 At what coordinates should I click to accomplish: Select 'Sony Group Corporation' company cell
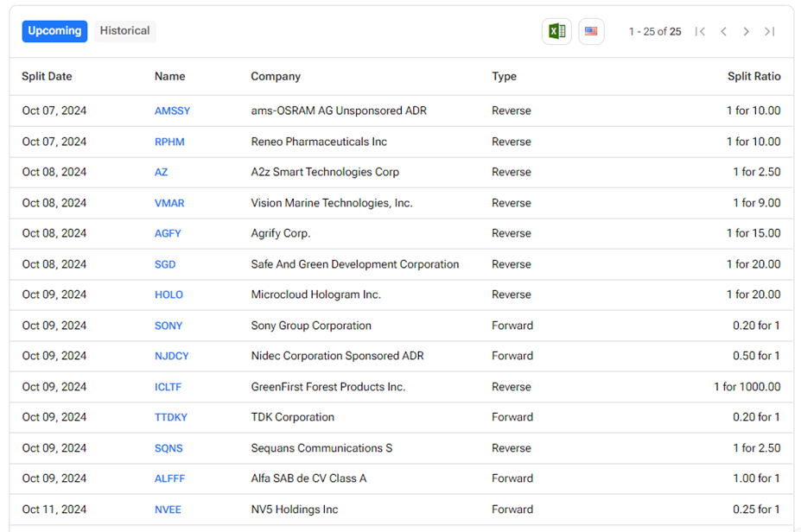click(x=311, y=326)
